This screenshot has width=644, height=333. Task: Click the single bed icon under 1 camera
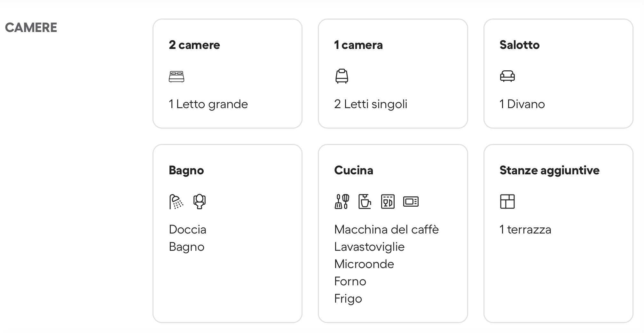(342, 76)
